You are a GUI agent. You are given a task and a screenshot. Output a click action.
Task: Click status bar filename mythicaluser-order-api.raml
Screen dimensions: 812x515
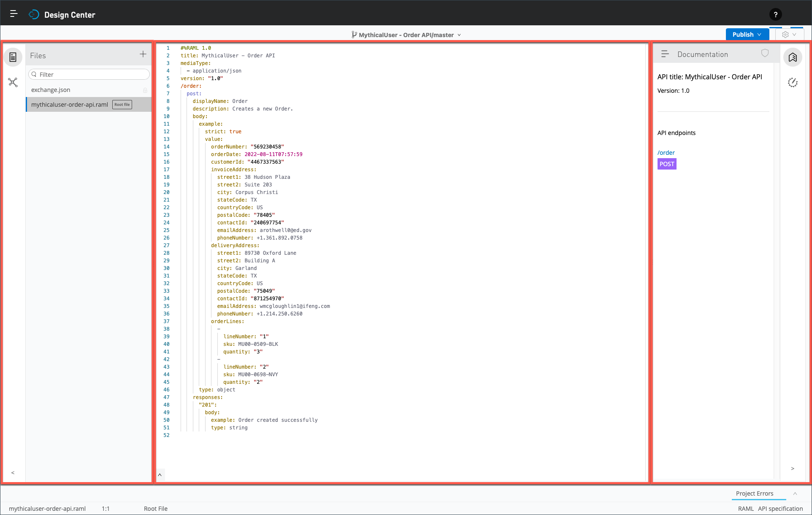[47, 509]
